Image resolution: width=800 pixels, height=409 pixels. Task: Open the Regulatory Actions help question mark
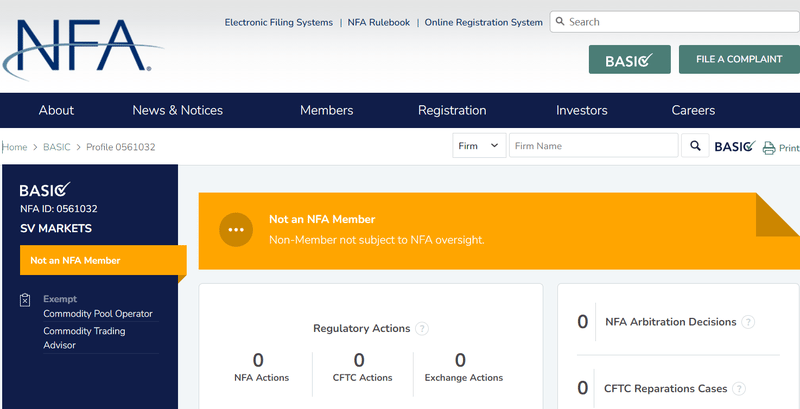click(422, 329)
